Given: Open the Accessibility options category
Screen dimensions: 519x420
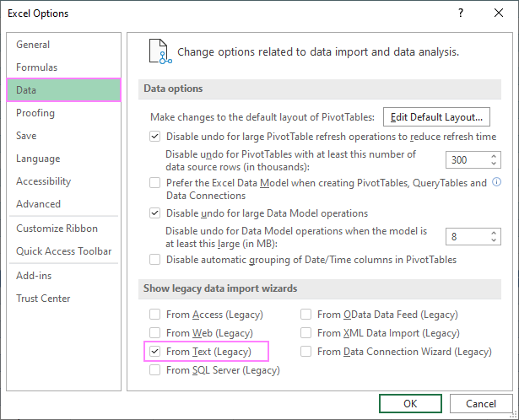Looking at the screenshot, I should 63,181.
